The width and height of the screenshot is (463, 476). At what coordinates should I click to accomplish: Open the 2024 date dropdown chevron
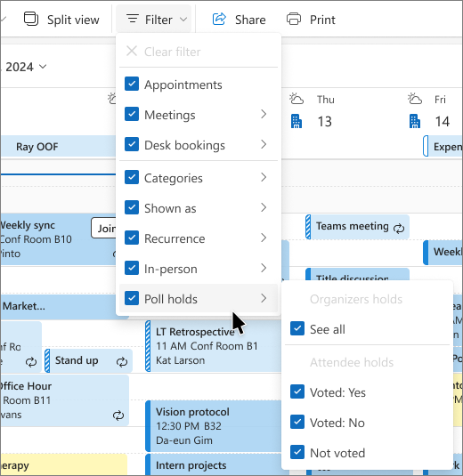tap(43, 66)
